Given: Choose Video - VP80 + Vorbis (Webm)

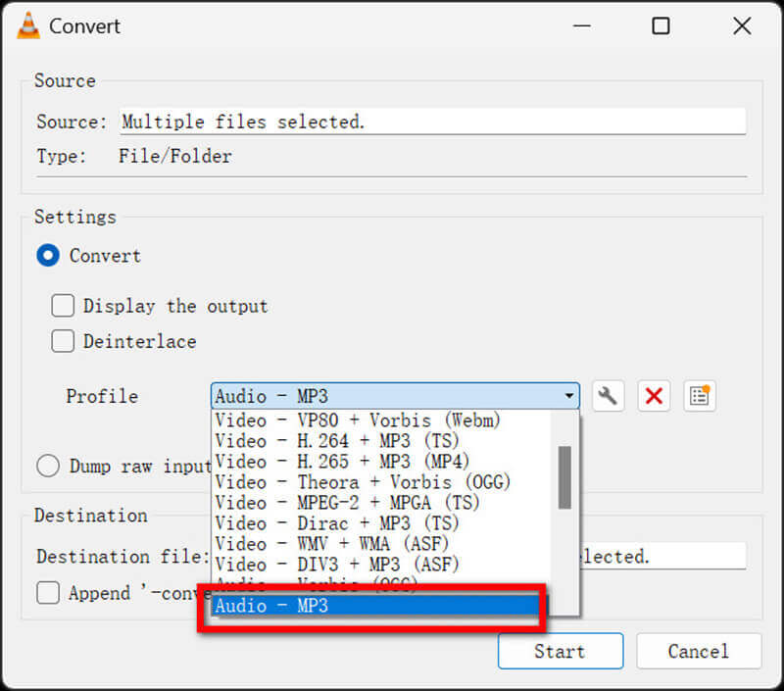Looking at the screenshot, I should tap(381, 420).
